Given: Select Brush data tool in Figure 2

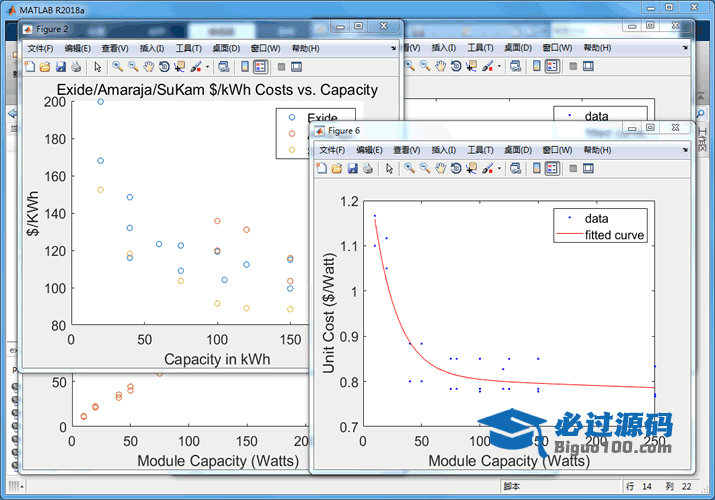Looking at the screenshot, I should pyautogui.click(x=196, y=67).
